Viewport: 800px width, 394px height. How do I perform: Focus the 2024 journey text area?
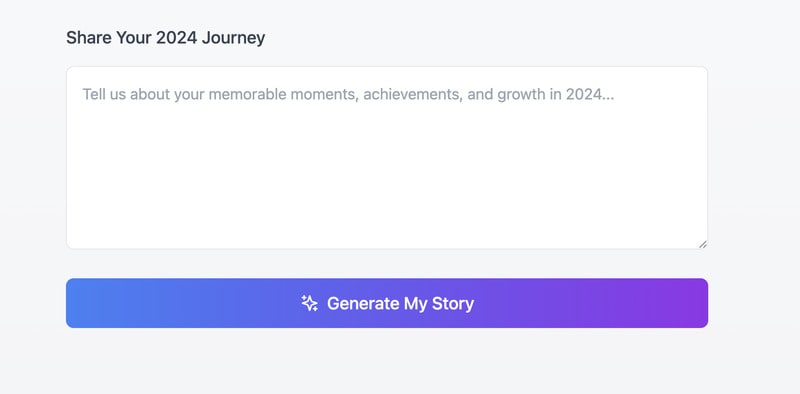pos(387,158)
